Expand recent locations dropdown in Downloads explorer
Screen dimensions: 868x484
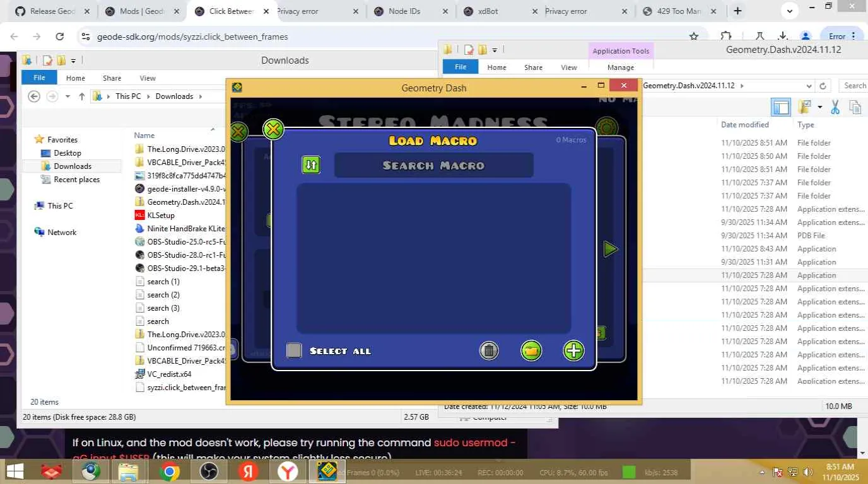67,96
